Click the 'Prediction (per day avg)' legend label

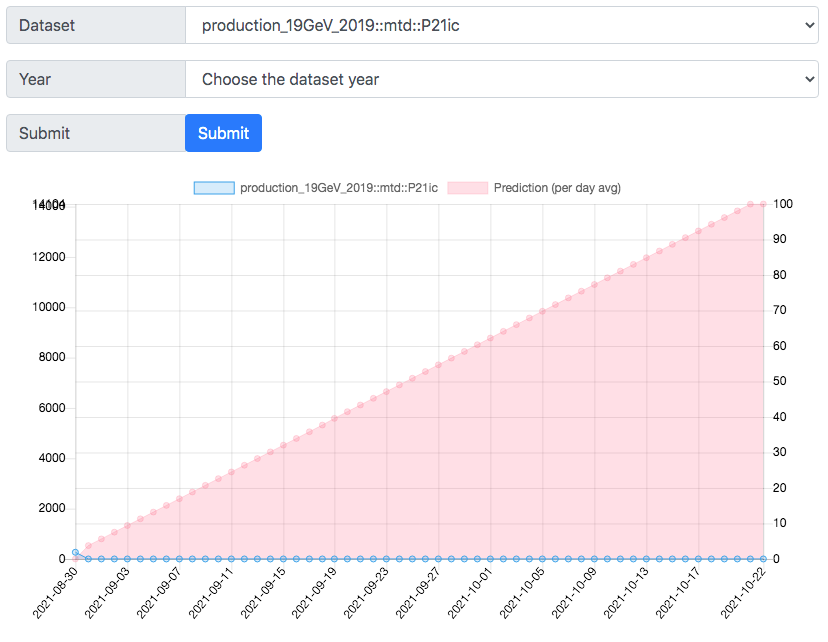(557, 188)
